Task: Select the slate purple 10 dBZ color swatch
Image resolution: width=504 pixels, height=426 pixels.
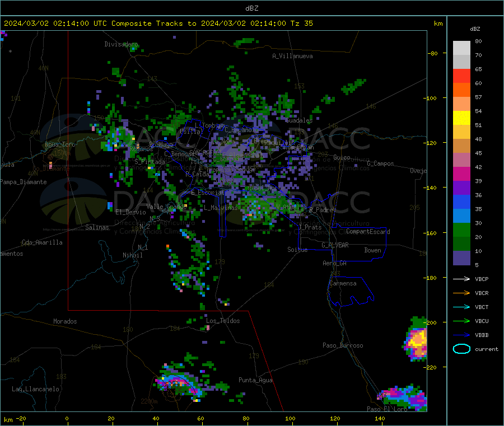Action: point(461,258)
